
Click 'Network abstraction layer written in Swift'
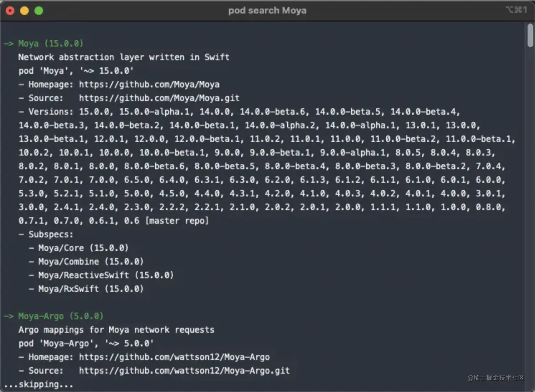pos(124,57)
